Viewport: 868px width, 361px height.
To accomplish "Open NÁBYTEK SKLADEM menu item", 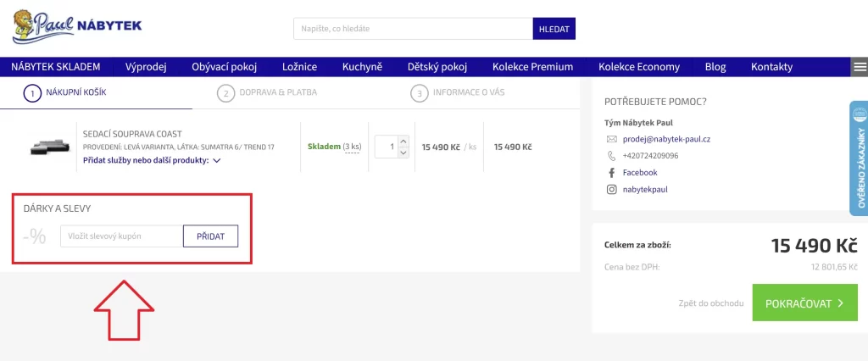I will [55, 67].
